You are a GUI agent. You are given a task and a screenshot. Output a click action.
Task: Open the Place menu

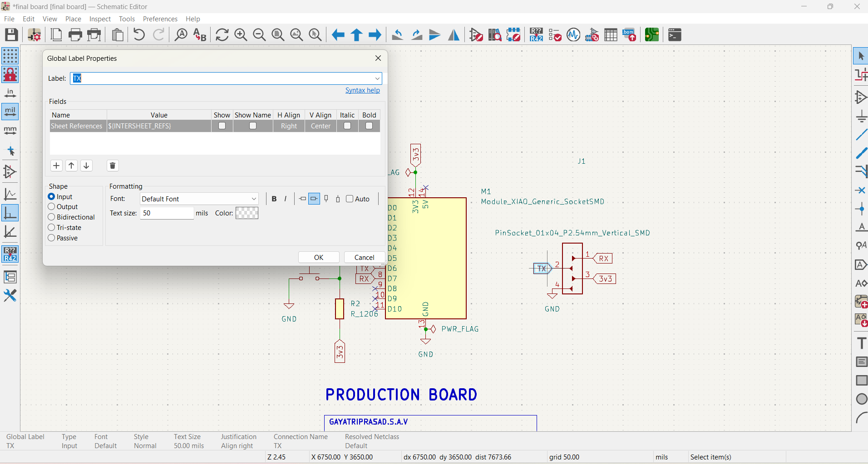[x=73, y=19]
